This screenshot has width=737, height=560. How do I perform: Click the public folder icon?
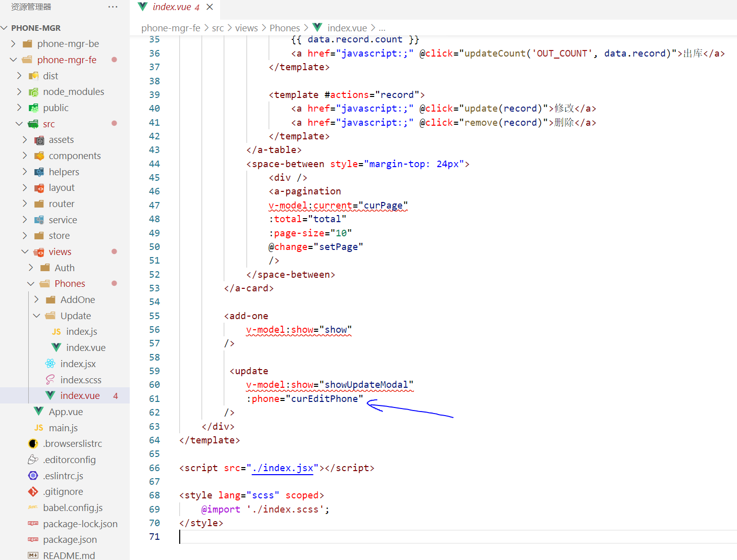coord(34,108)
